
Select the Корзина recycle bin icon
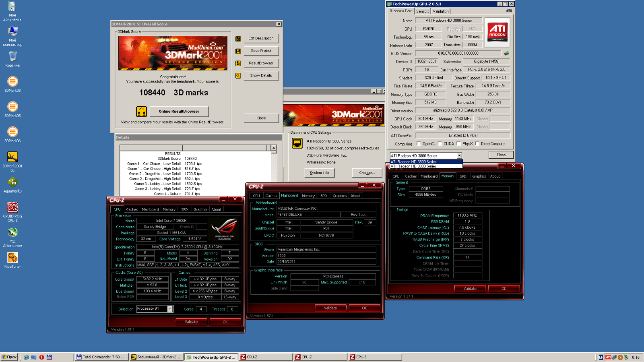(x=12, y=59)
